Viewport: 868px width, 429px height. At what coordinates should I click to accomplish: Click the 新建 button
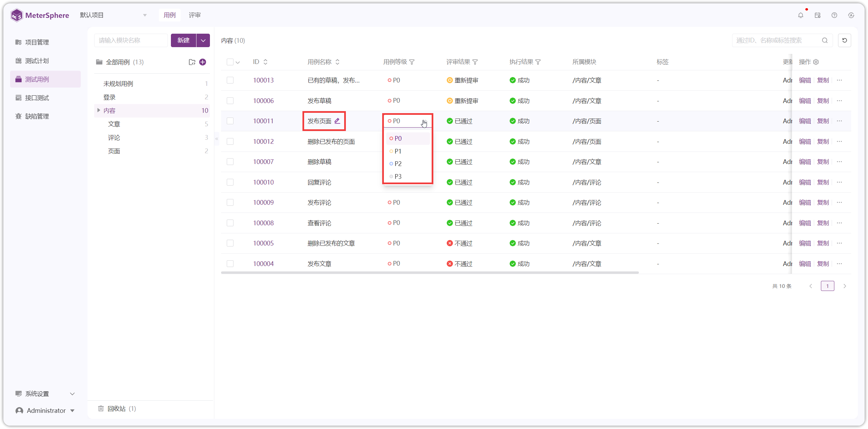[184, 40]
